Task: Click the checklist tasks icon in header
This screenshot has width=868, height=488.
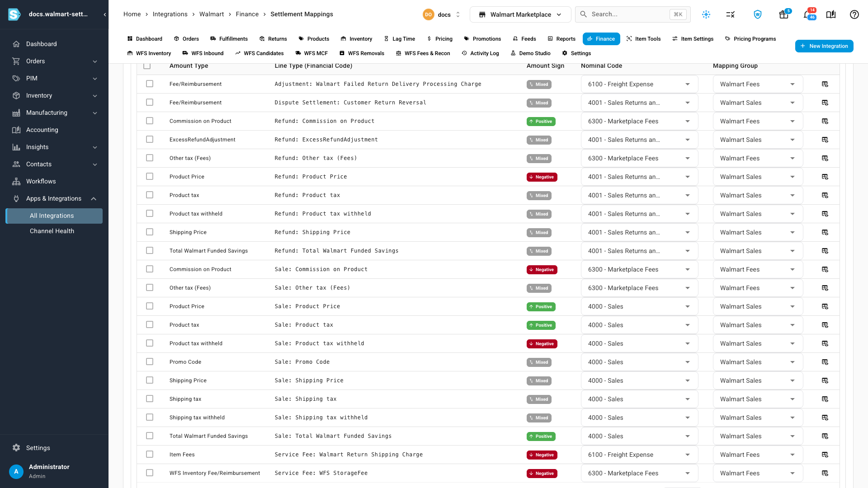Action: [730, 14]
